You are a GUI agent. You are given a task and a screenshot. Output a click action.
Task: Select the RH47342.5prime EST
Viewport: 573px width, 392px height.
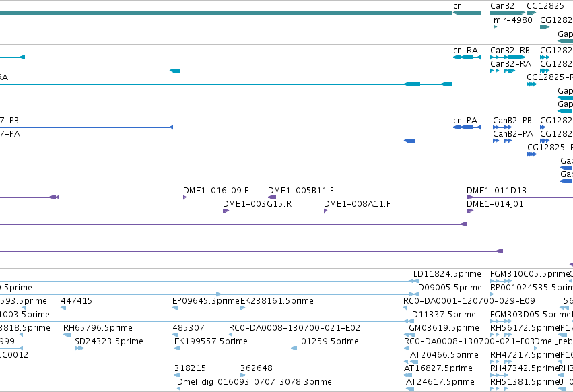click(x=499, y=375)
